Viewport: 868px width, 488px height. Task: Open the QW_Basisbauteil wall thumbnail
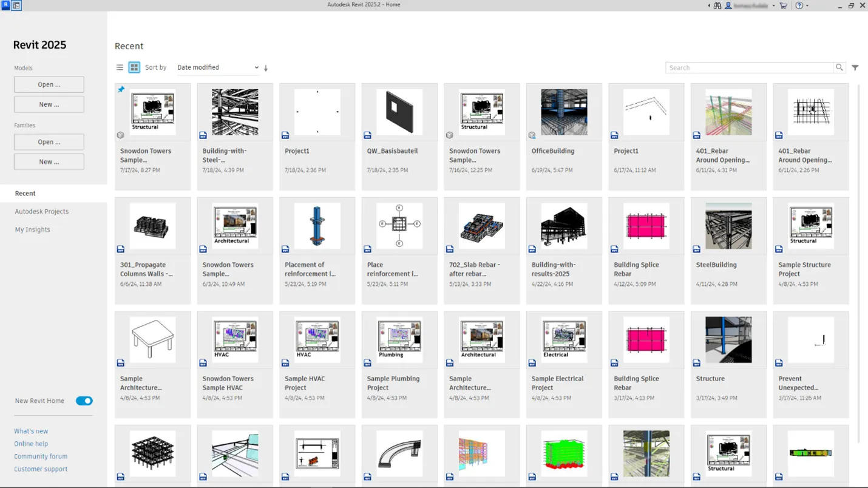(x=399, y=112)
